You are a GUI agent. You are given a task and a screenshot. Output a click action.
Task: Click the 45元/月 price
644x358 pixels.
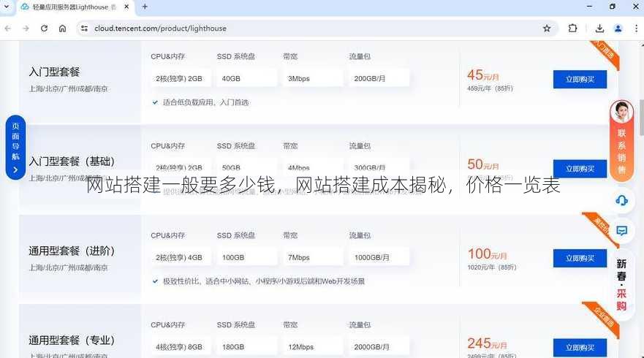[483, 75]
